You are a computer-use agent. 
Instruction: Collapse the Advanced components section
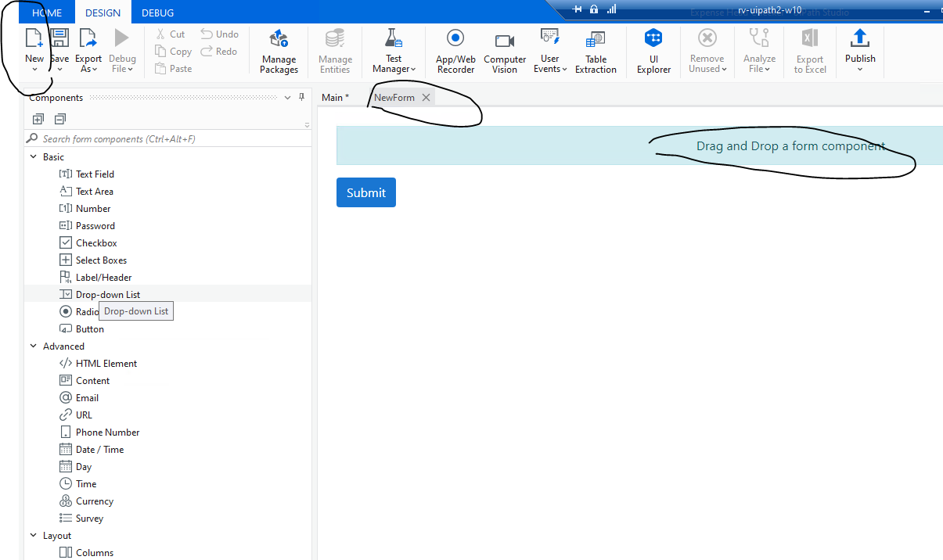[x=33, y=346]
